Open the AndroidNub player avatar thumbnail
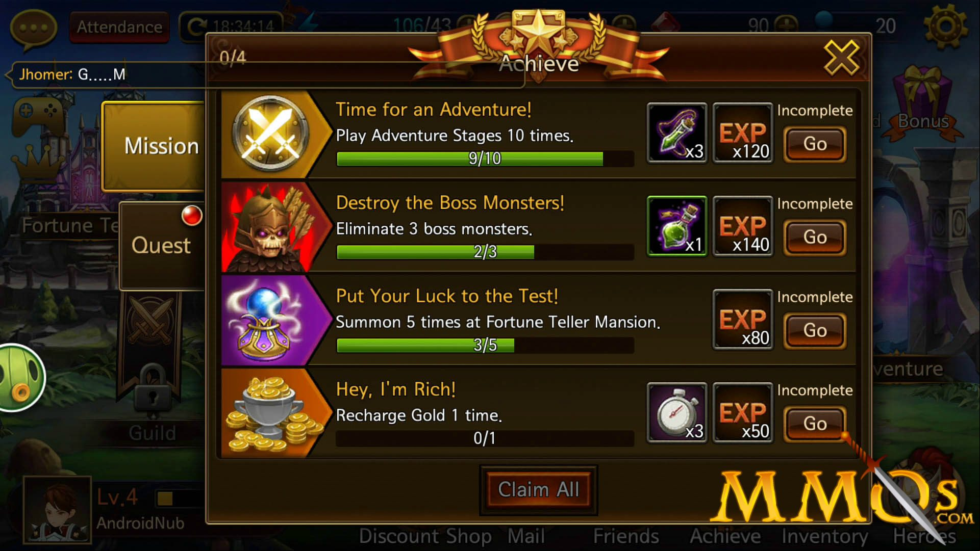Image resolution: width=980 pixels, height=551 pixels. click(x=58, y=510)
